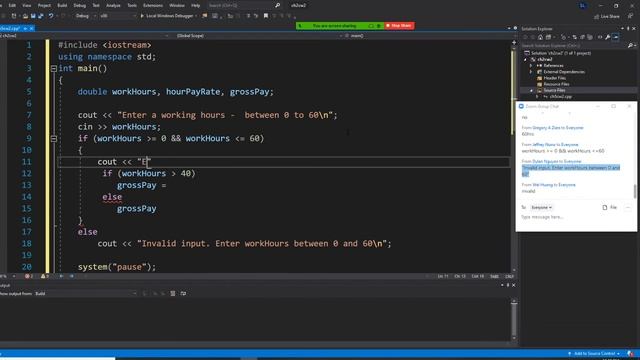Screen dimensions: 640x360
Task: Collapse the main() function block at line 3
Action: coord(53,69)
